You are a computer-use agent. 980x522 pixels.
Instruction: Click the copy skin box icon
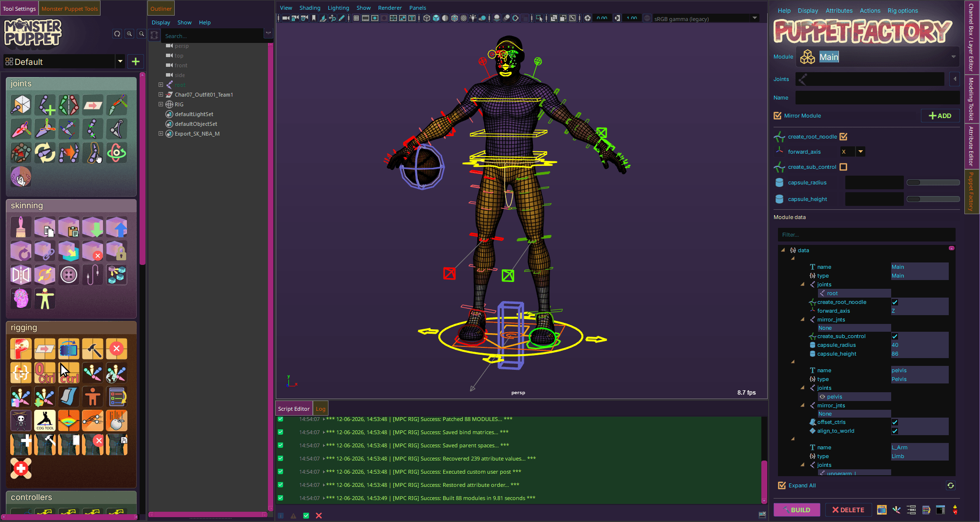coord(45,227)
